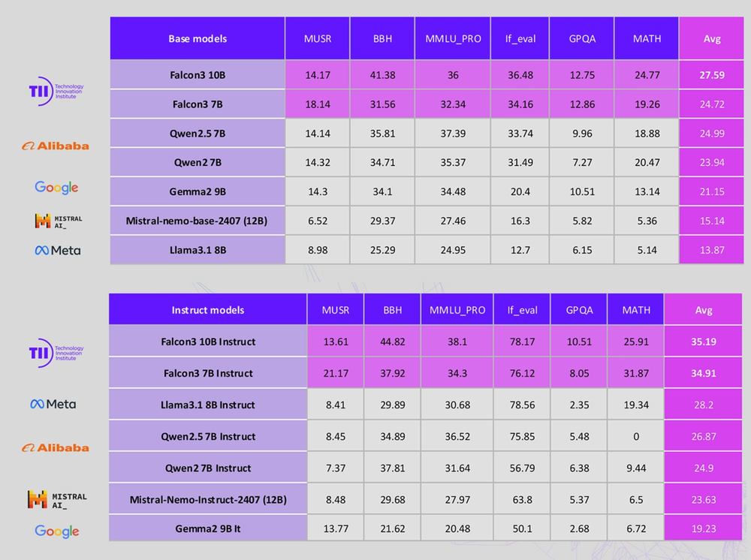
Task: Click the Google logo beside Gemma2 9B It
Action: (x=56, y=531)
